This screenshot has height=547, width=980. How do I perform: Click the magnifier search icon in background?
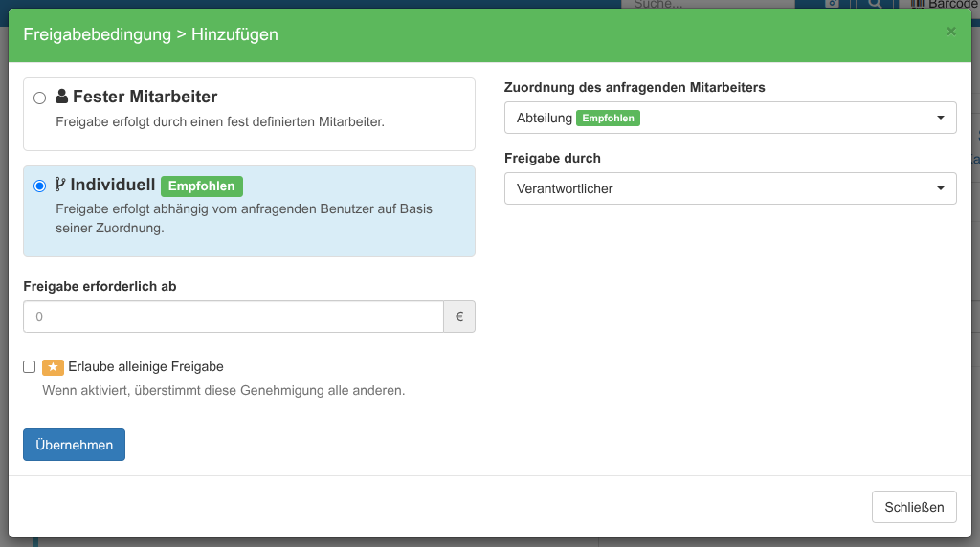875,4
